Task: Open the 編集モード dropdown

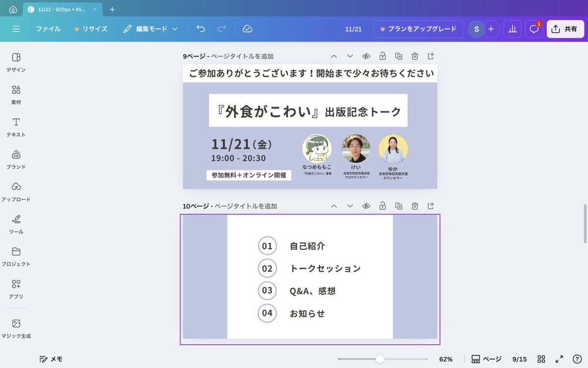Action: coord(150,29)
